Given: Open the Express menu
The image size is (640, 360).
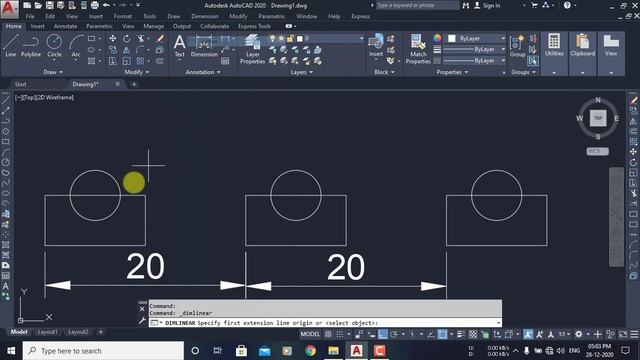Looking at the screenshot, I should 360,16.
